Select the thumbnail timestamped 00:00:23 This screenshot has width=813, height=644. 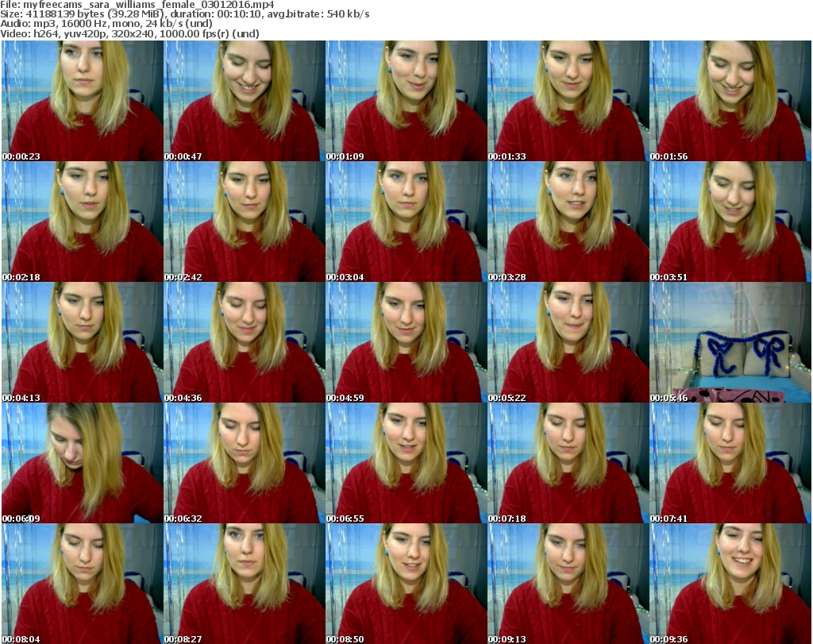83,101
